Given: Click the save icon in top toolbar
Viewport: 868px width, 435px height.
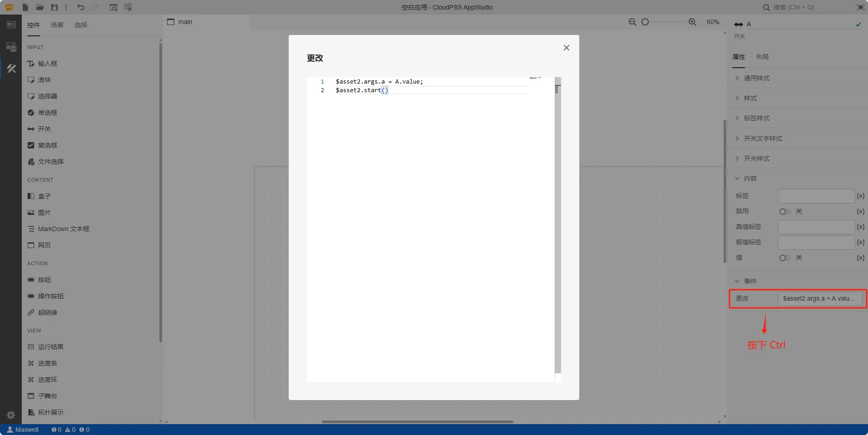Looking at the screenshot, I should pos(54,7).
